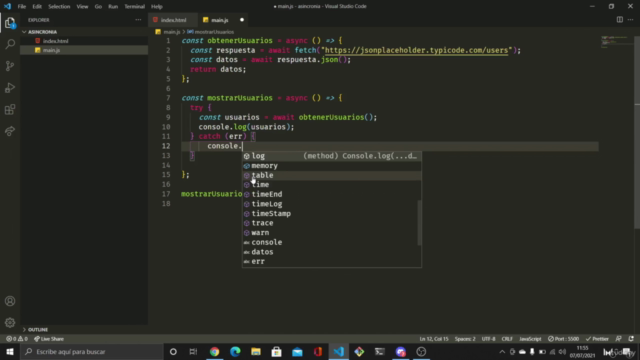Viewport: 640px width, 360px height.
Task: Open Source Control view
Action: pos(10,66)
